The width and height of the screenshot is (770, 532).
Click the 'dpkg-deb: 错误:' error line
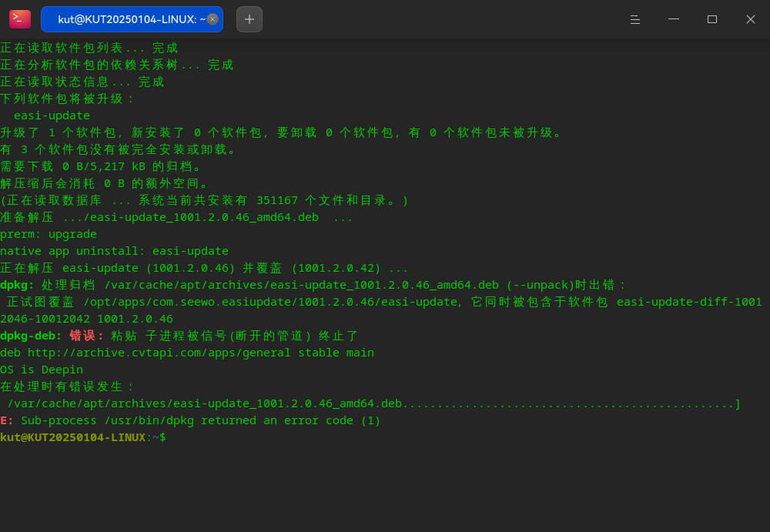pos(179,336)
